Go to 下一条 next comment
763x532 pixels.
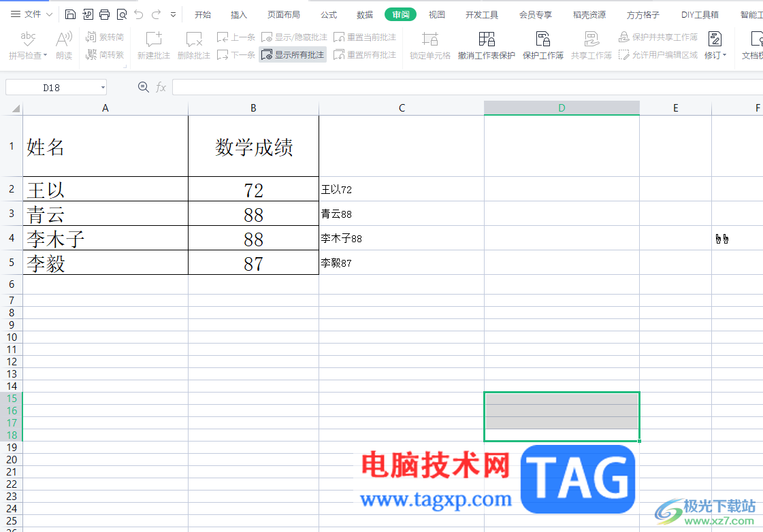point(236,55)
